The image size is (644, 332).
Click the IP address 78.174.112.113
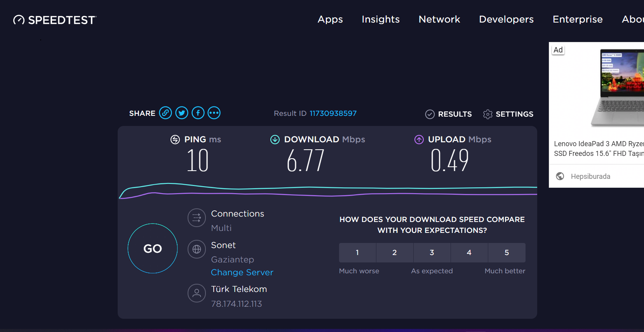237,304
